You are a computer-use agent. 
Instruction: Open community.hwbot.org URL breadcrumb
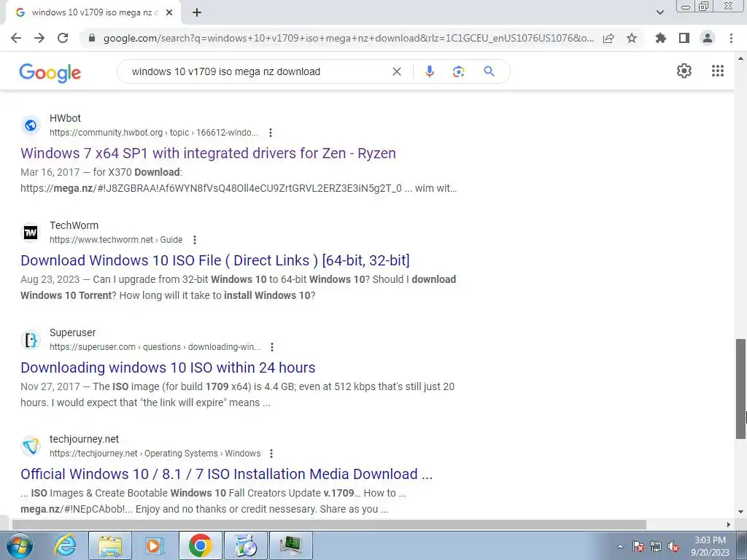tap(154, 133)
